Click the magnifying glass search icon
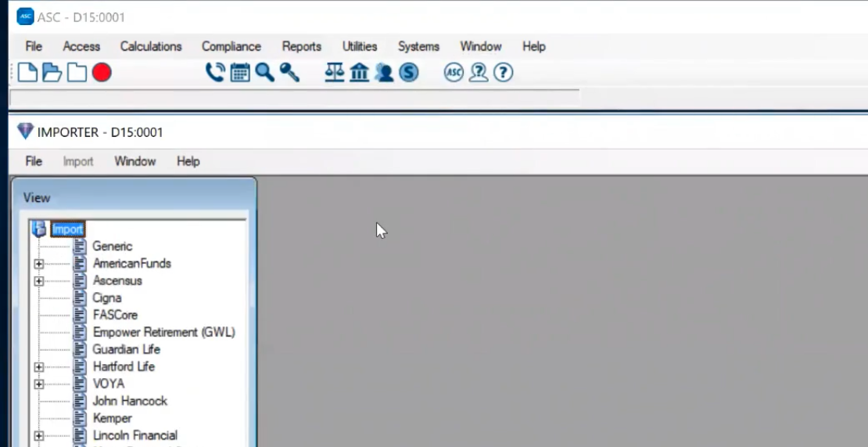The height and width of the screenshot is (447, 868). click(264, 73)
